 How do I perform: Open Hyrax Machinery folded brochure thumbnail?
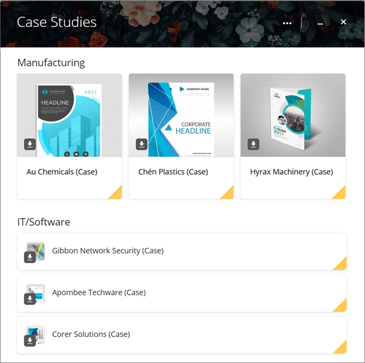pyautogui.click(x=293, y=115)
